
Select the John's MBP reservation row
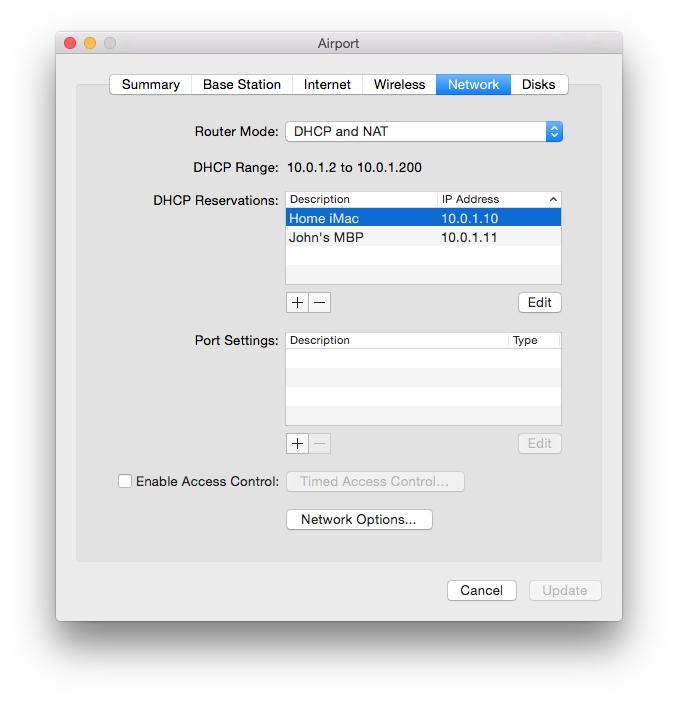point(423,237)
